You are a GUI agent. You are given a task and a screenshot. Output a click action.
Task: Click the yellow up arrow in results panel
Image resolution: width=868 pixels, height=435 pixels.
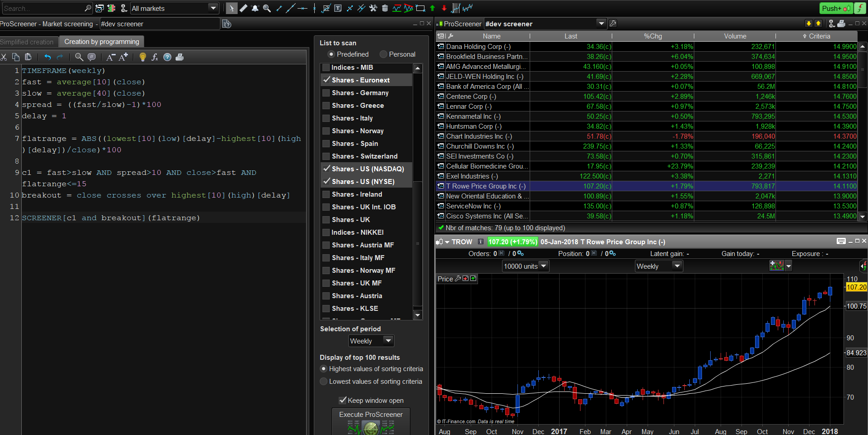[818, 24]
